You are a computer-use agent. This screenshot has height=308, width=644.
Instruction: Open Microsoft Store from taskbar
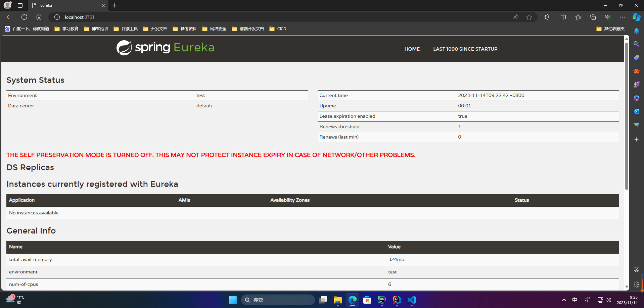[x=367, y=300]
